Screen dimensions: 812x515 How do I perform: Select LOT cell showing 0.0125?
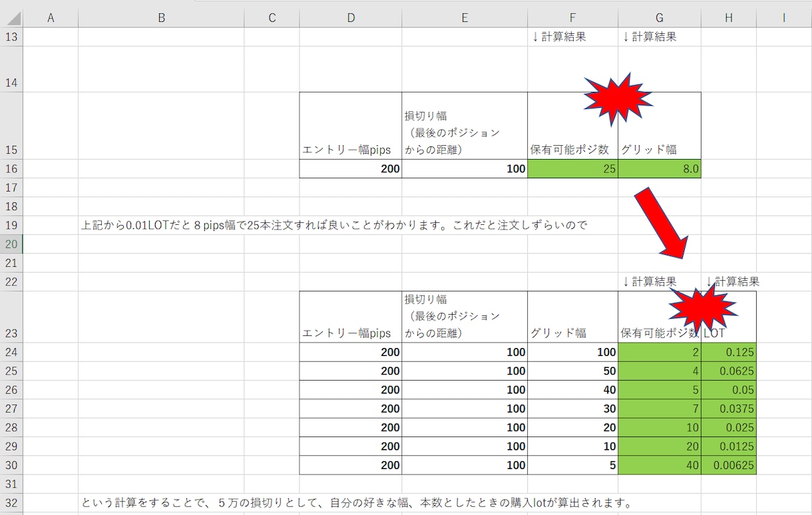[x=728, y=446]
